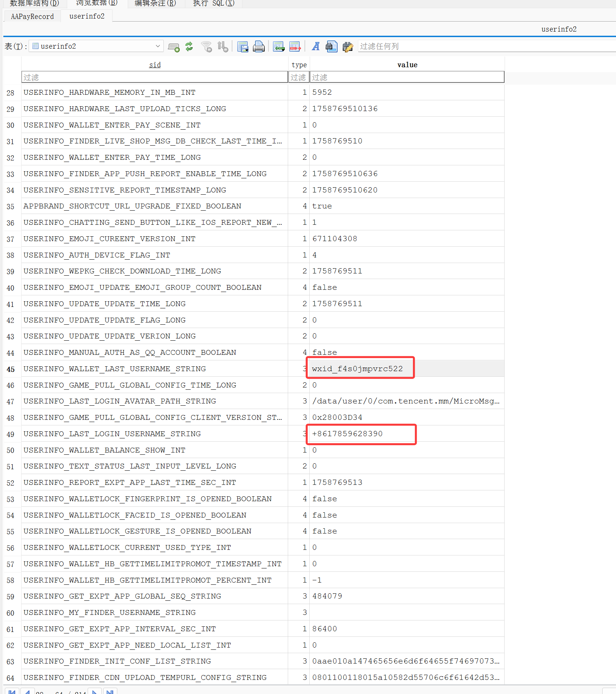
Task: Click the edit cell pencil icon in the toolbar
Action: (348, 47)
